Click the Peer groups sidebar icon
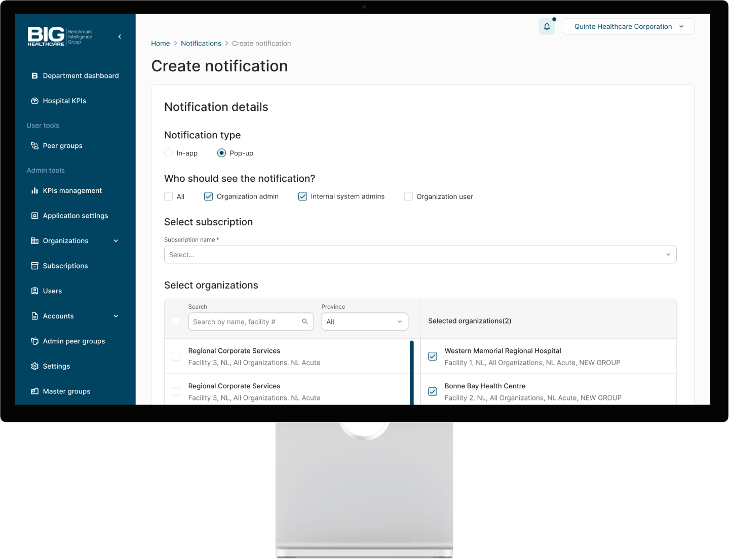 point(34,146)
